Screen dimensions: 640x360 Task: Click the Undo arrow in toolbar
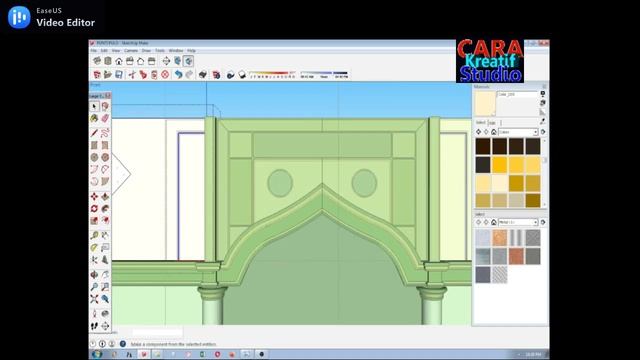pos(178,75)
